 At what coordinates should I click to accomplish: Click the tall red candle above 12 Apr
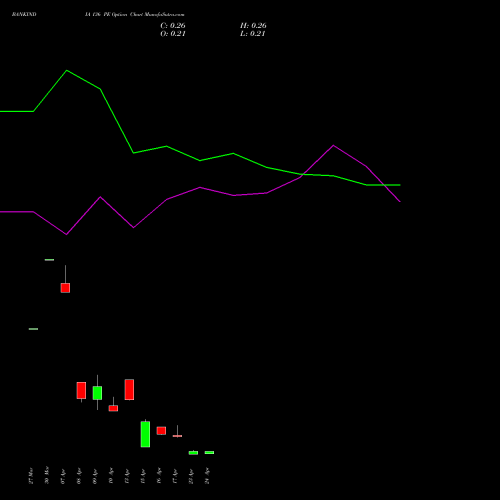[x=129, y=389]
